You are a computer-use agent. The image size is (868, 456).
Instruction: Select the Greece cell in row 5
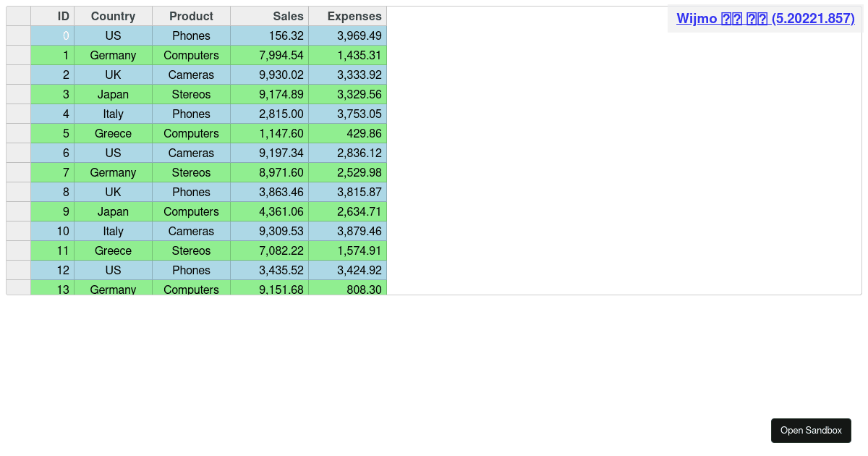(x=113, y=133)
